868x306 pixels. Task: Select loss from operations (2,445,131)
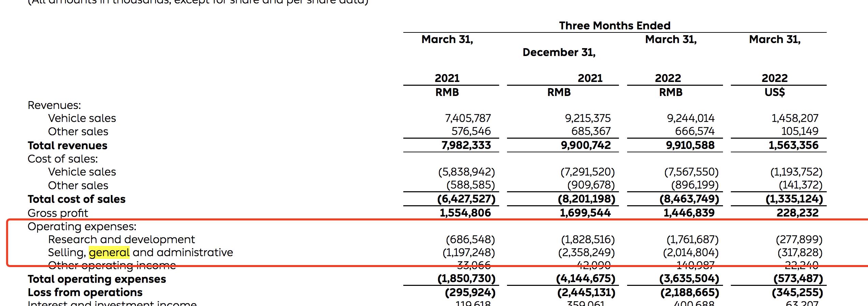pos(587,292)
